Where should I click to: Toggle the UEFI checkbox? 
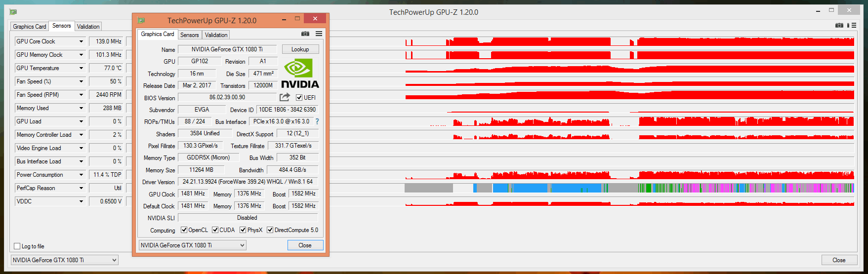coord(299,98)
